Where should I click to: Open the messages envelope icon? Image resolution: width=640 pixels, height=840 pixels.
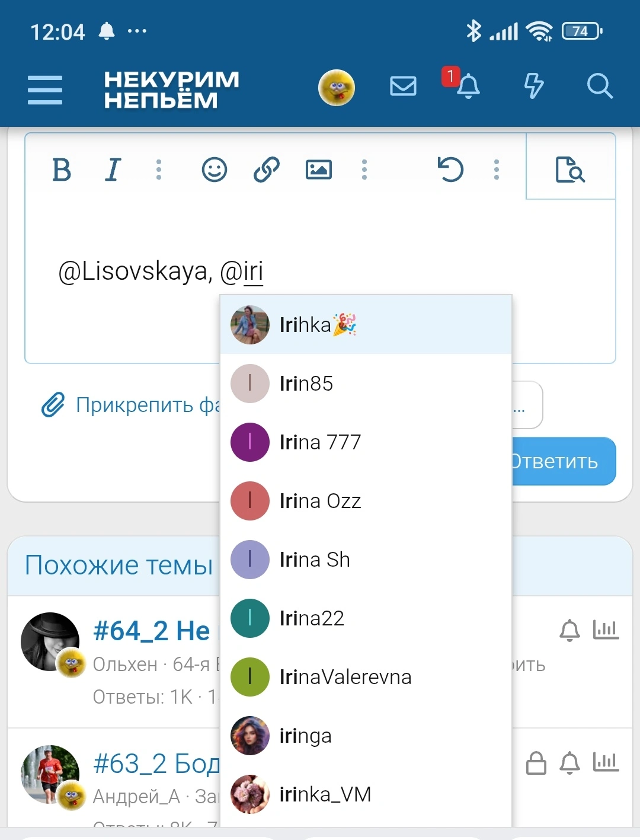[403, 87]
